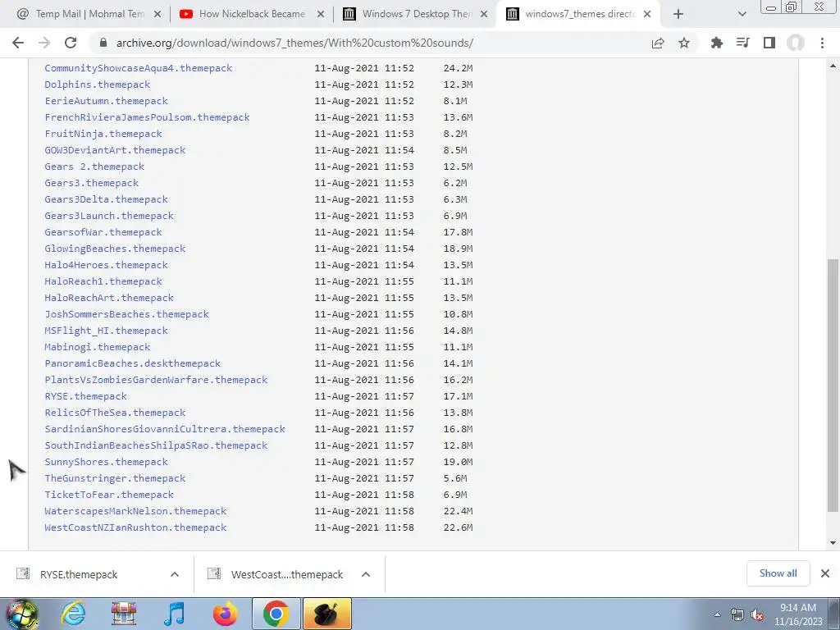Open GOW3DeviantArt.themepack link
Screen dimensions: 840x630
115,150
